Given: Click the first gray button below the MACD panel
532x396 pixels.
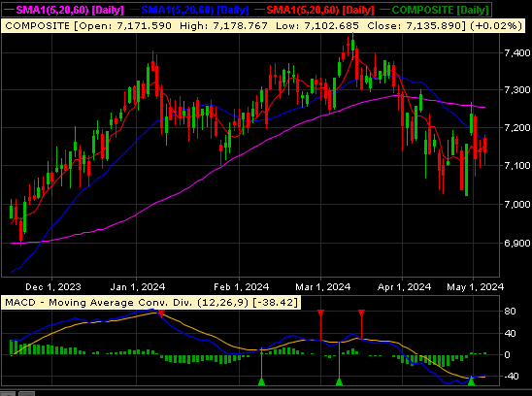Looking at the screenshot, I should coord(8,394).
